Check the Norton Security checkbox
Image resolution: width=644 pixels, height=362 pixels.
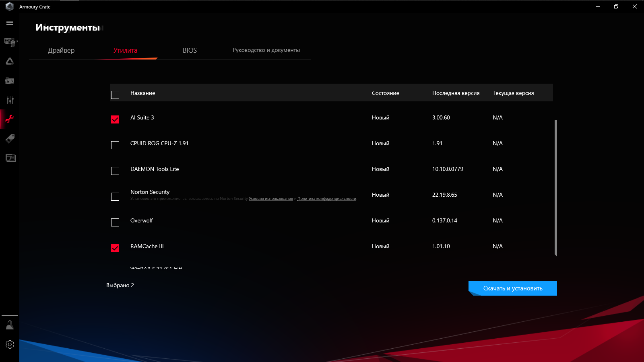(x=115, y=197)
